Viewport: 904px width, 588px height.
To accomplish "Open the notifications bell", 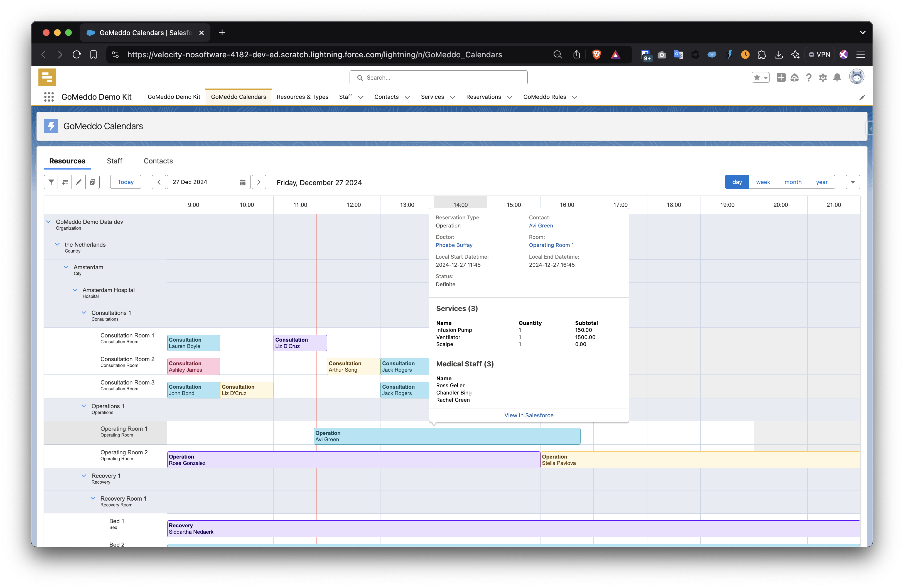I will (837, 78).
